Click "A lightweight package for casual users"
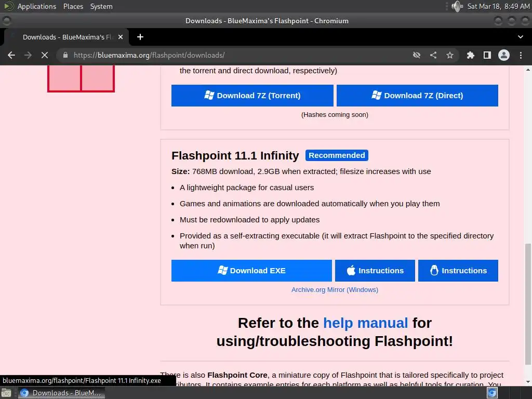Screen dimensions: 532x399 point(247,188)
